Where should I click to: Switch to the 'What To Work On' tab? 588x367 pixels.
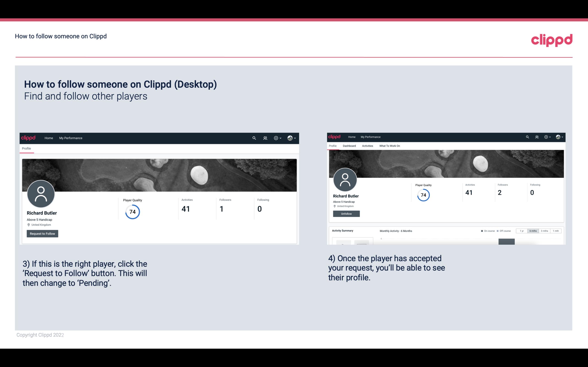pyautogui.click(x=389, y=145)
